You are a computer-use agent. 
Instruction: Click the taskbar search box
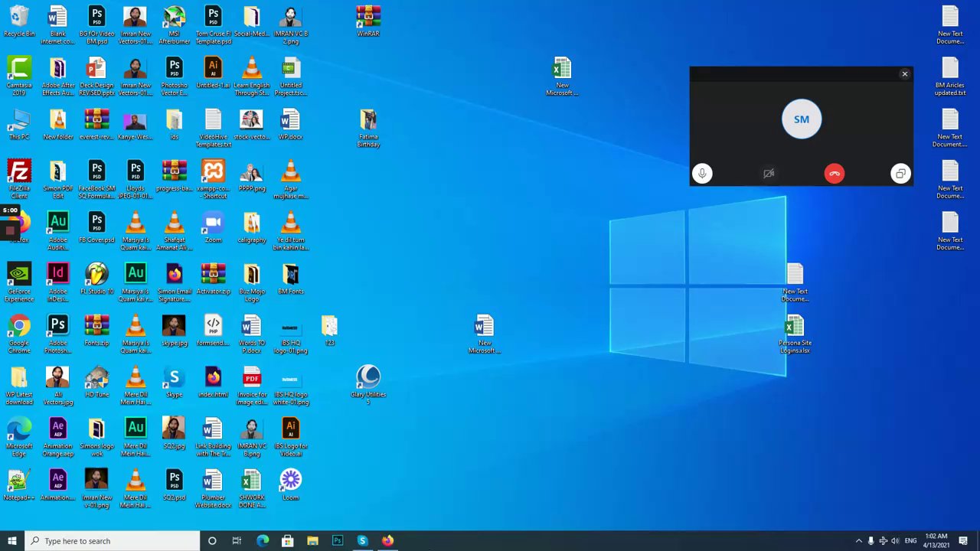coord(112,541)
